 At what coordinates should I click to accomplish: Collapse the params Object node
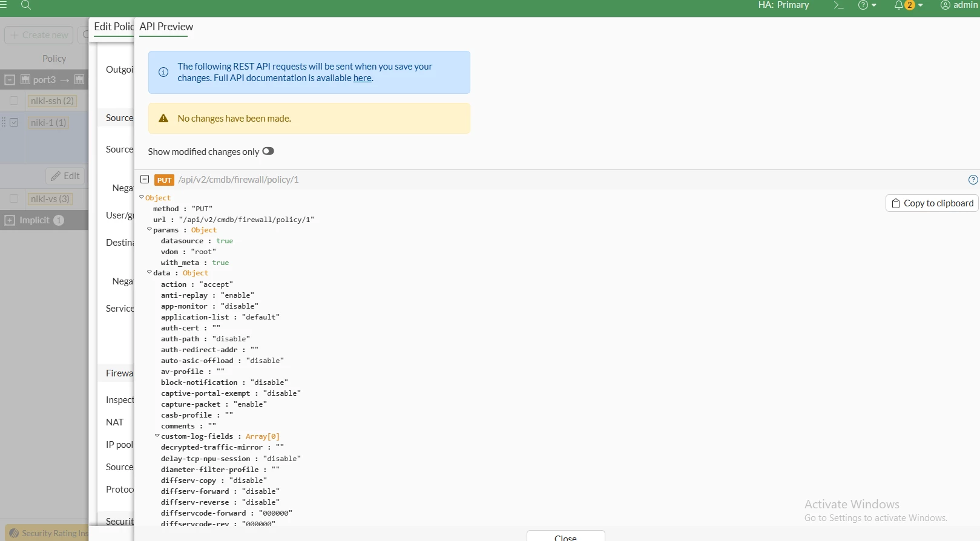point(150,229)
